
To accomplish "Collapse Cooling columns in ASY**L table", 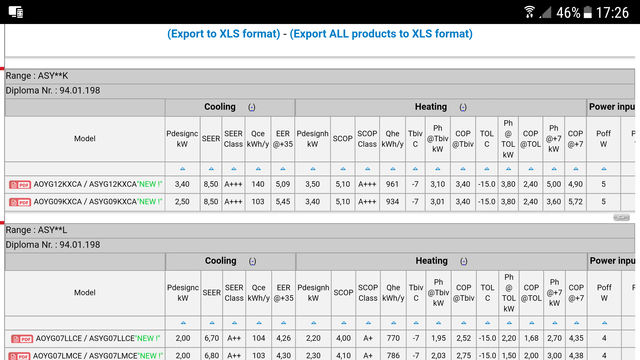I will coord(253,261).
